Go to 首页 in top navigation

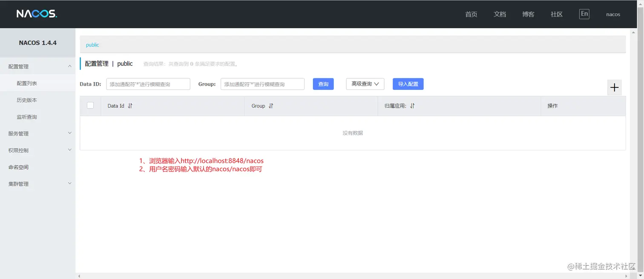point(471,14)
